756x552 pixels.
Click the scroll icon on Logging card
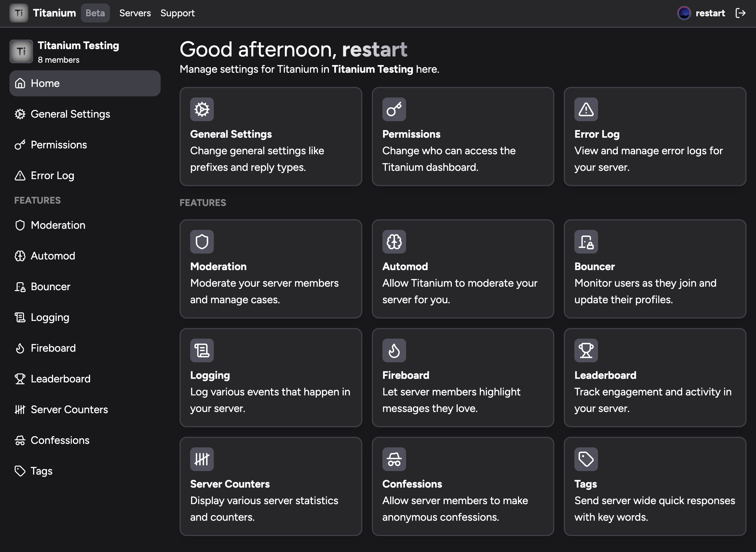[x=202, y=350]
